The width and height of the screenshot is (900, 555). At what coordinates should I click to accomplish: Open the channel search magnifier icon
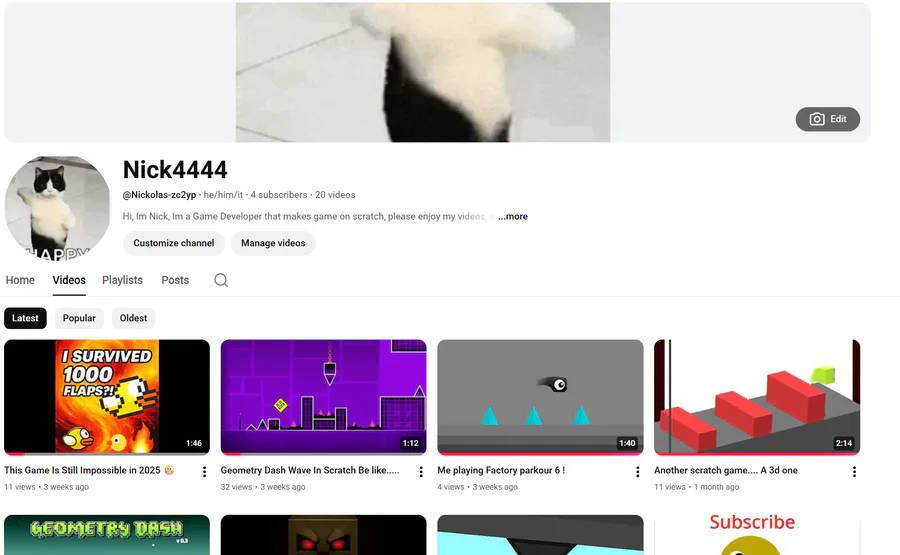click(221, 280)
